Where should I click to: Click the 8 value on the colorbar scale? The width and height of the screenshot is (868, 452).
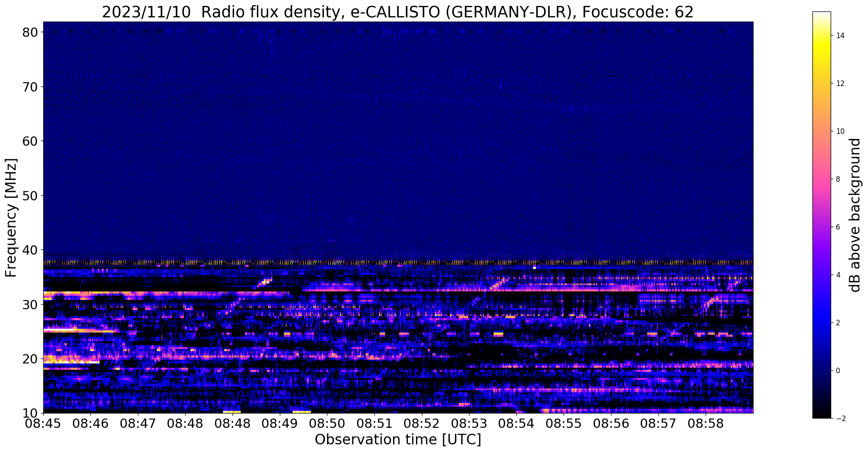[837, 179]
